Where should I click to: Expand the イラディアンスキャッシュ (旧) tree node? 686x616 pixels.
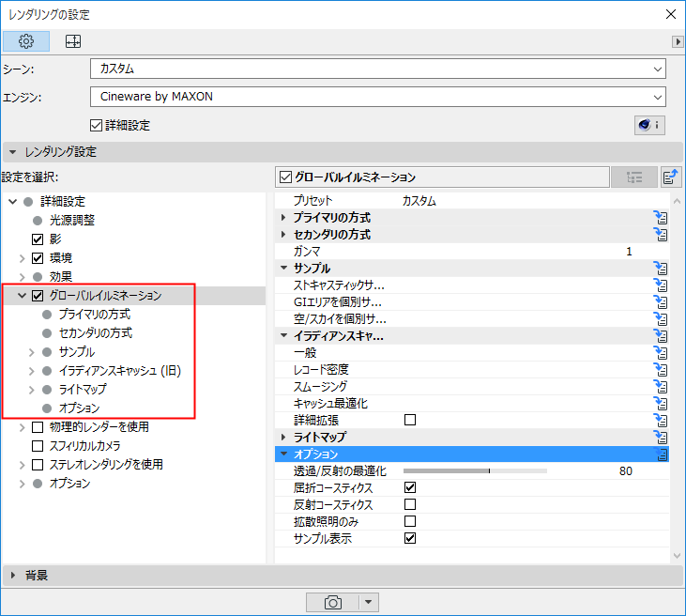tap(32, 371)
